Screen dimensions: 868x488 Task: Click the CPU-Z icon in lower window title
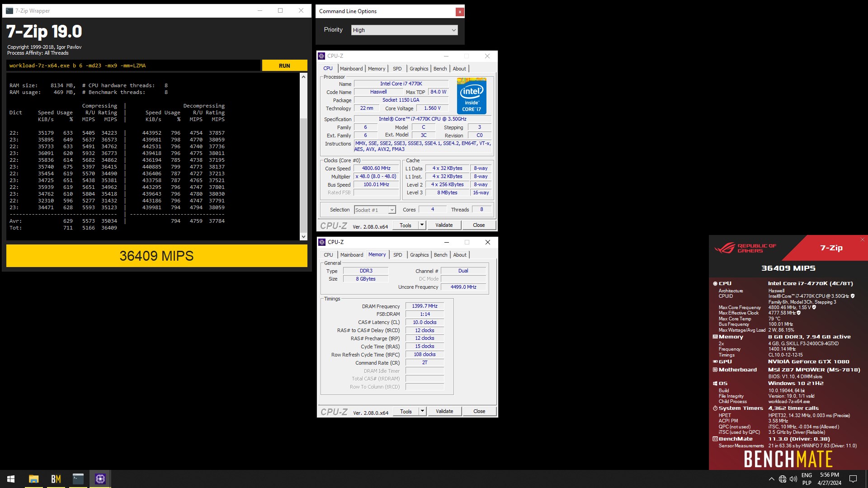[x=322, y=242]
